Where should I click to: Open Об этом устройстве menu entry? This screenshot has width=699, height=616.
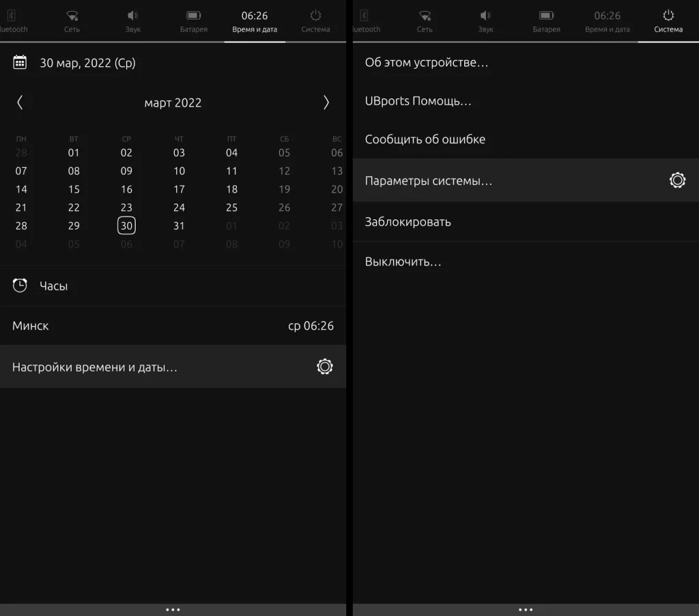tap(427, 62)
